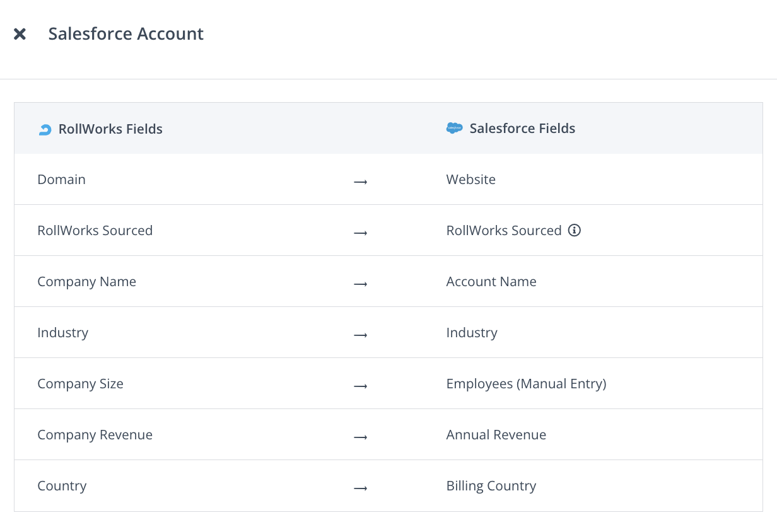Click the Salesforce cloud logo icon
Viewport: 777px width, 532px height.
click(454, 129)
